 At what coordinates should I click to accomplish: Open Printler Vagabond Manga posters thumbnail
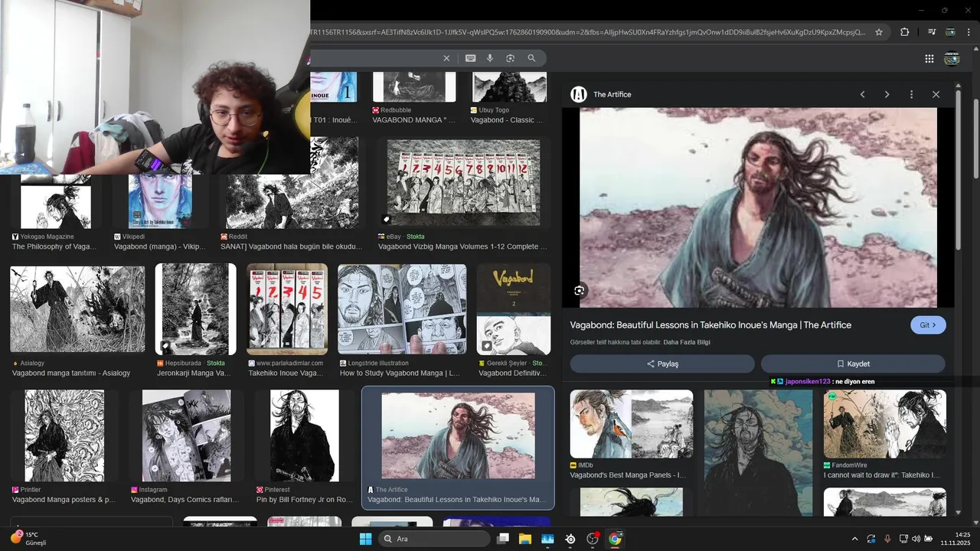point(64,435)
